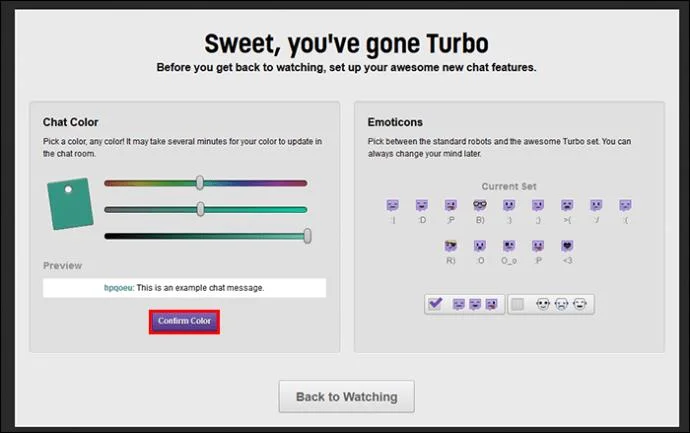Click the B) glasses robot emoticon
The width and height of the screenshot is (690, 433).
click(x=480, y=205)
